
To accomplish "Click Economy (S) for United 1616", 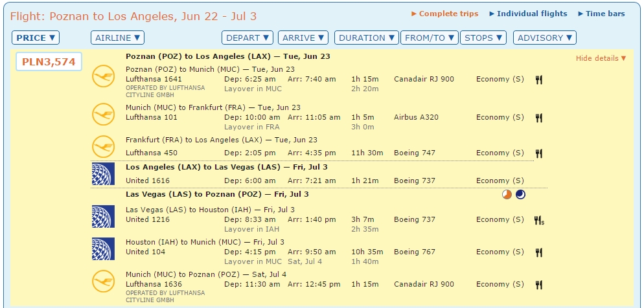I will click(x=500, y=181).
